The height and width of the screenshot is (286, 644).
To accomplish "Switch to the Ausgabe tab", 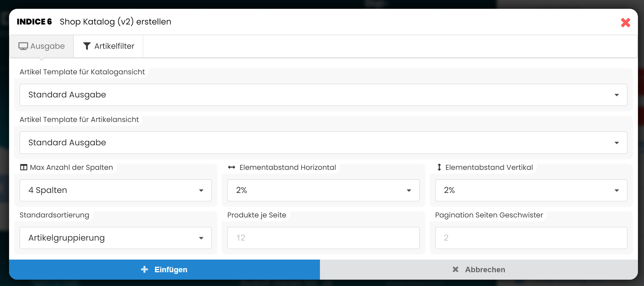I will [42, 46].
